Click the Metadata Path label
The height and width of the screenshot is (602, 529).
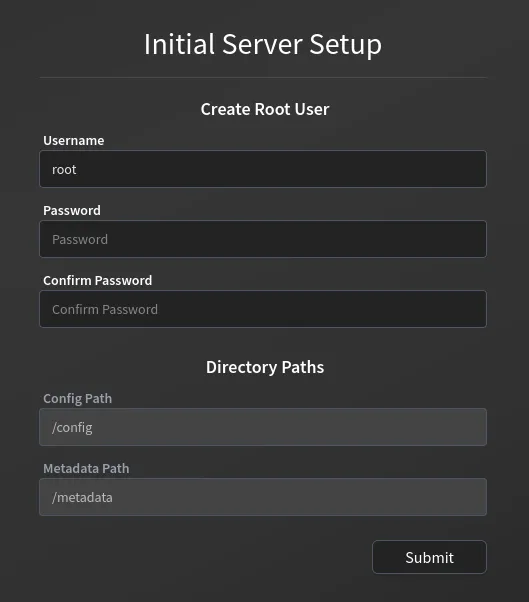click(86, 468)
